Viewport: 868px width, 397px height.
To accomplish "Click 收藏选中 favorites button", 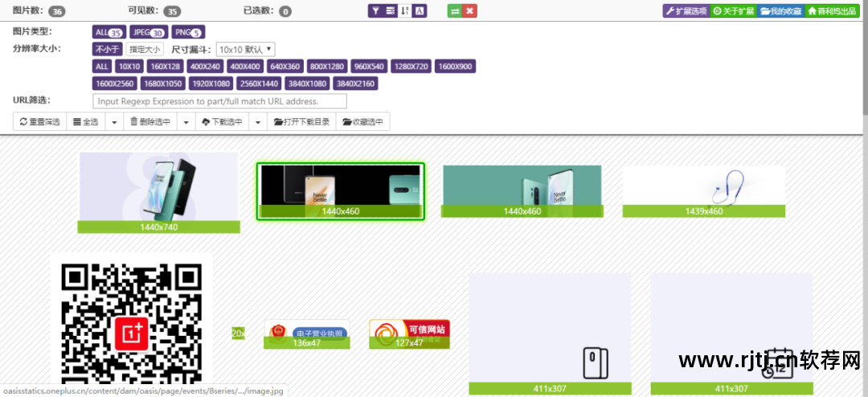I will [362, 122].
